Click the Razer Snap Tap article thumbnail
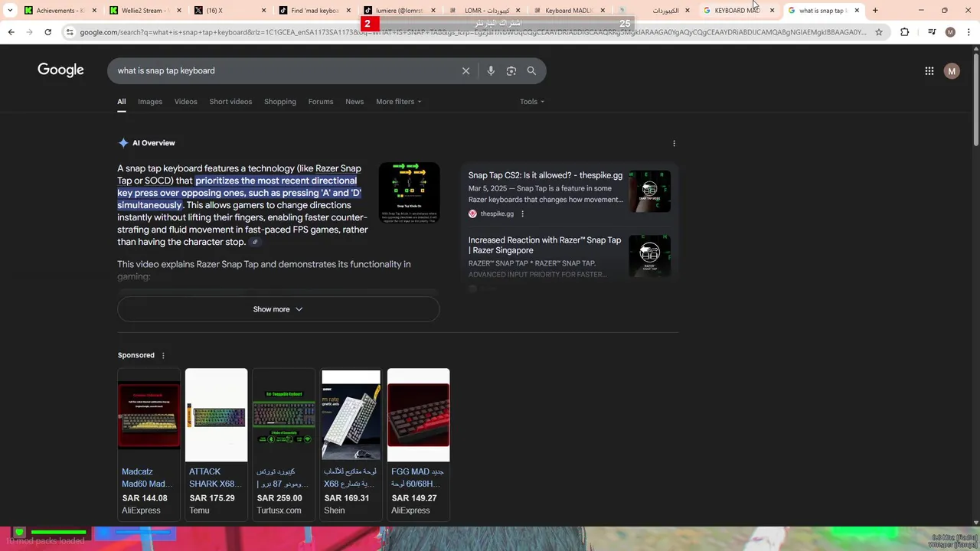The width and height of the screenshot is (980, 551). pos(649,256)
